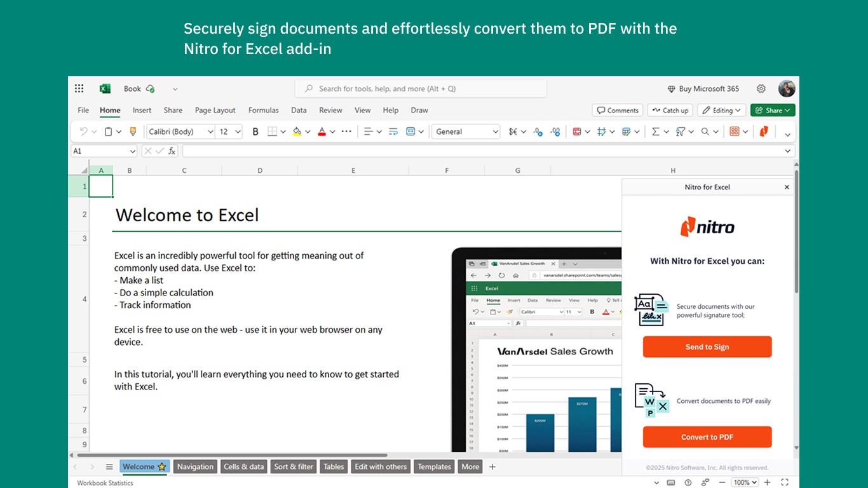Close the Nitro for Excel pane
This screenshot has height=488, width=868.
pos(787,187)
